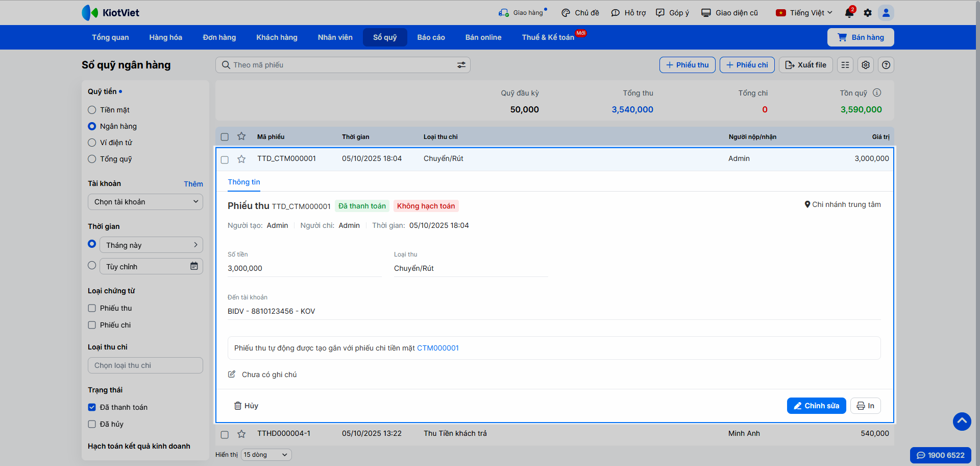
Task: Open user account avatar
Action: 886,13
